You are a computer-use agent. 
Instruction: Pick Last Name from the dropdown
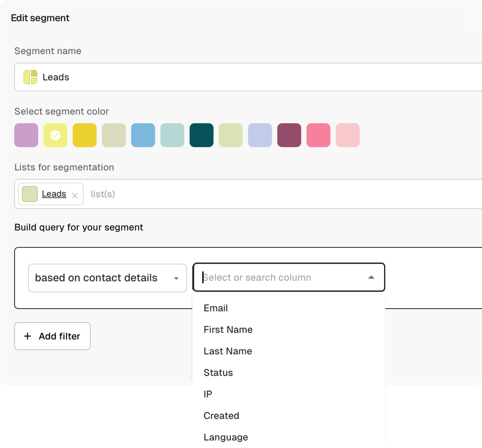point(228,351)
